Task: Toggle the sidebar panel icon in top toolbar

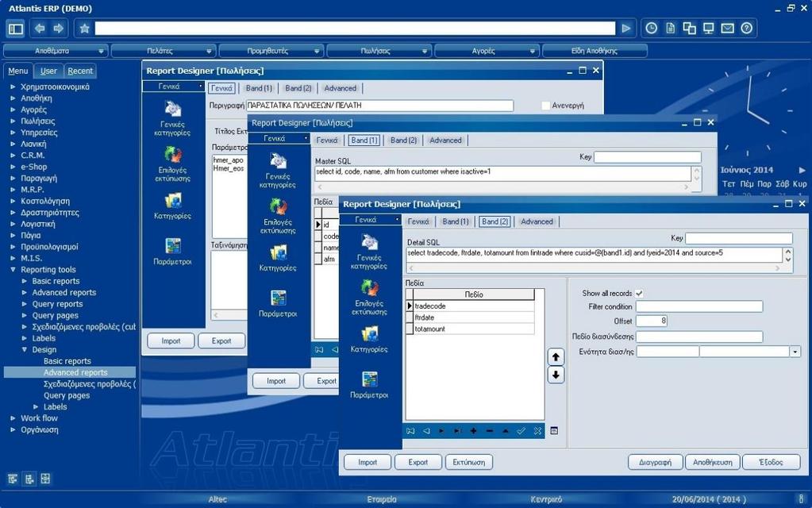Action: point(16,29)
